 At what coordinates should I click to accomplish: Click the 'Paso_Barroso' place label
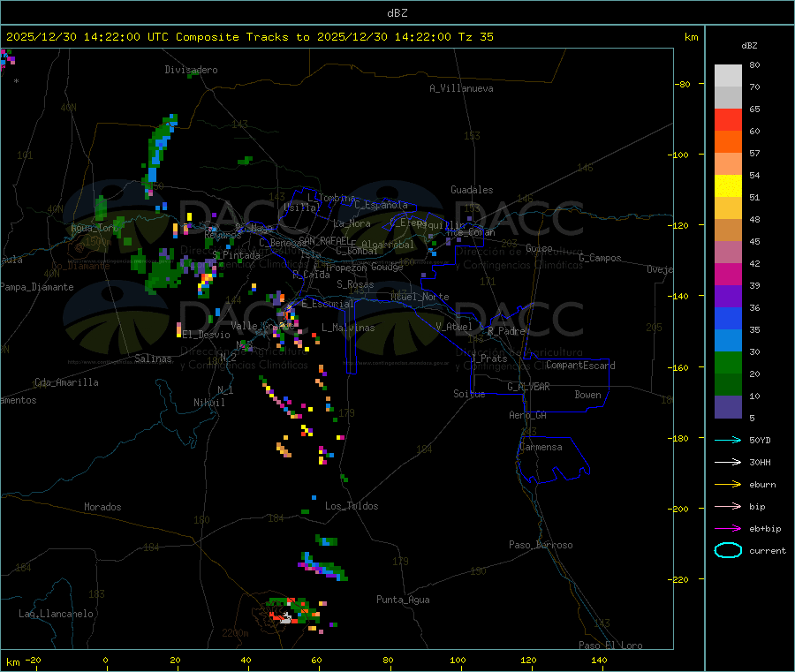541,545
